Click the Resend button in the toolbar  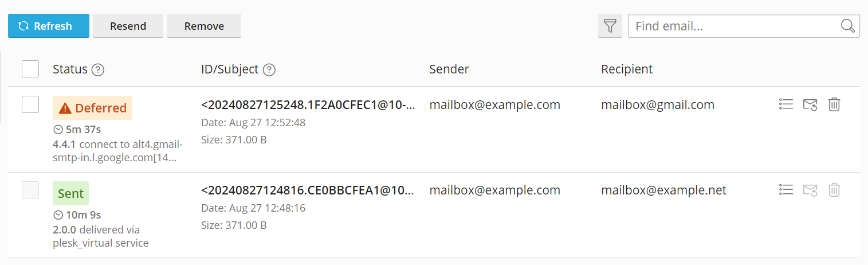point(128,26)
